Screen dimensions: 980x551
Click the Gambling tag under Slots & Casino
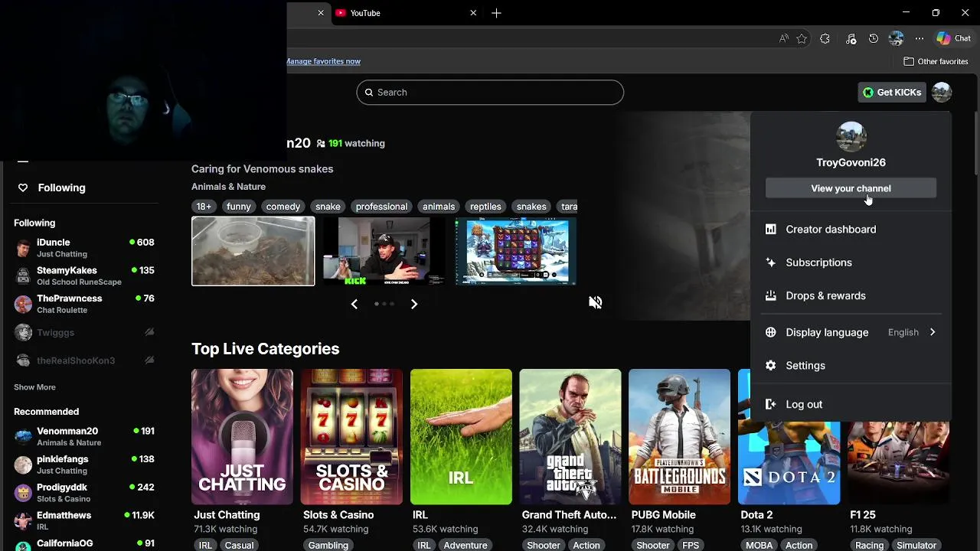click(x=328, y=546)
